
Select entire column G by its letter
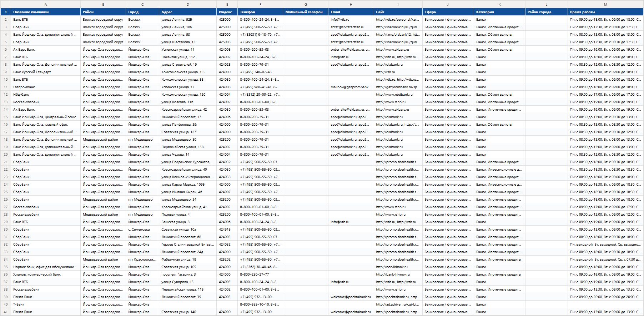point(306,4)
